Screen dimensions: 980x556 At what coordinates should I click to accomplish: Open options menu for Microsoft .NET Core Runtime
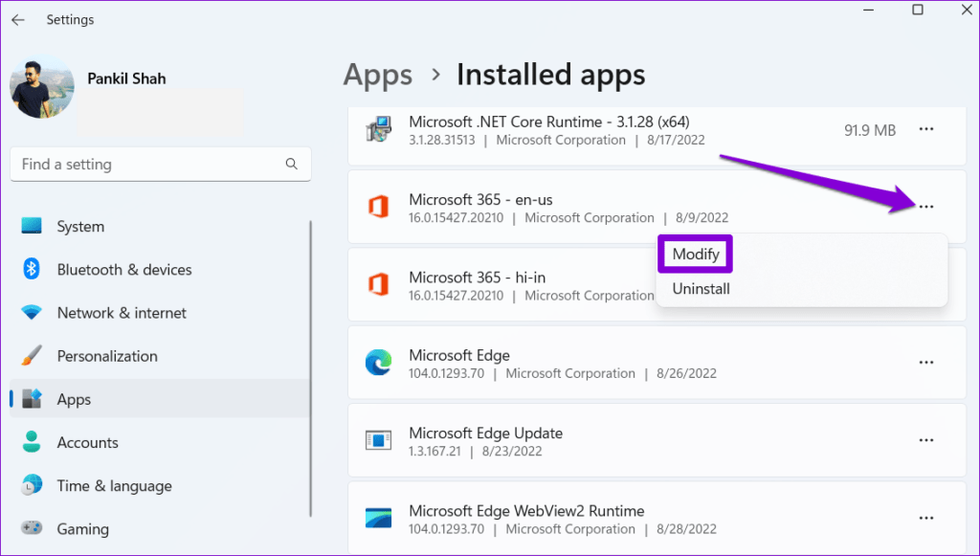pyautogui.click(x=925, y=129)
